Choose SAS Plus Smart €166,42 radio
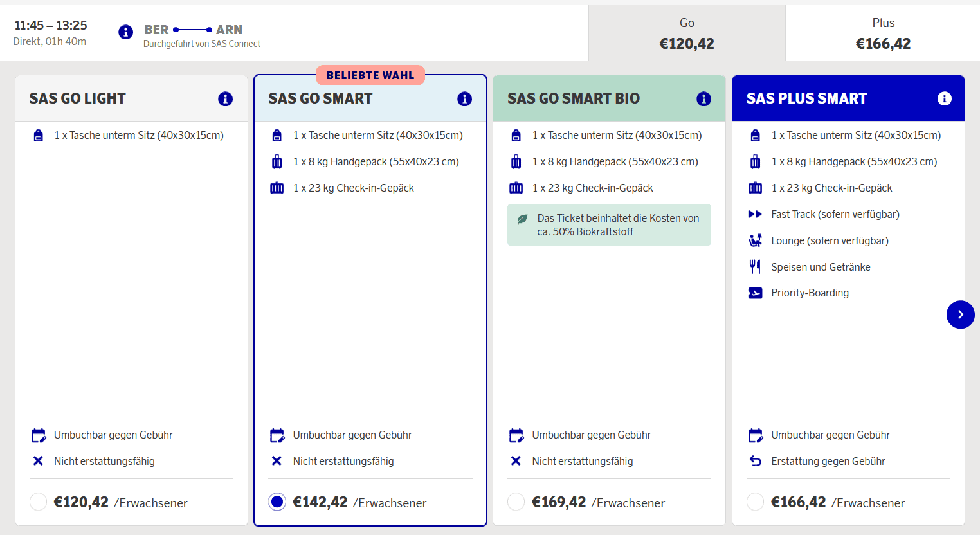This screenshot has width=980, height=535. click(756, 502)
